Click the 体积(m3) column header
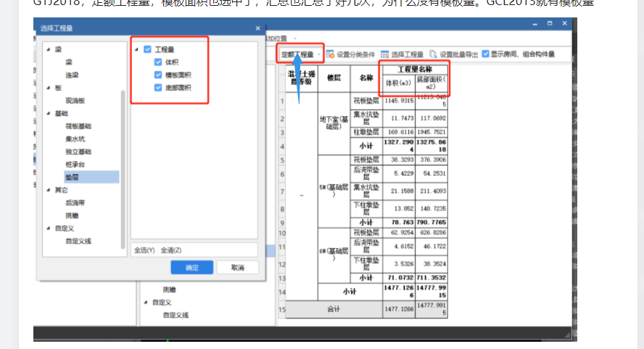 [x=398, y=83]
